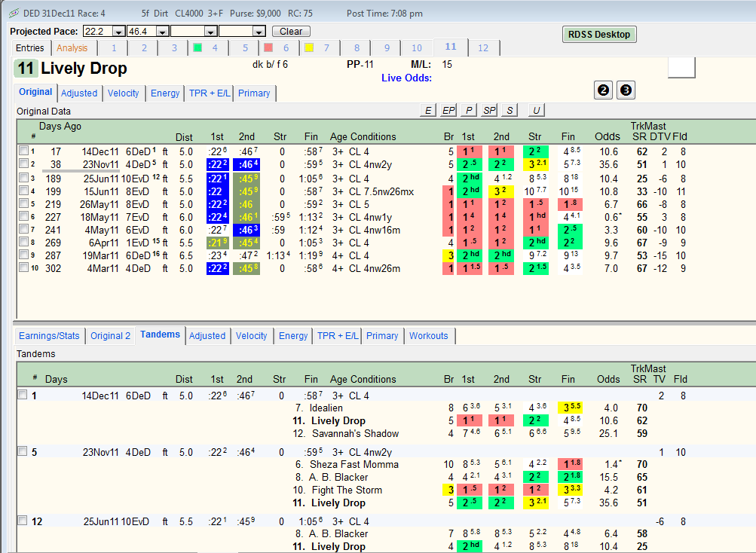Click Savannah's Shadow entry
The image size is (756, 553).
(x=355, y=433)
